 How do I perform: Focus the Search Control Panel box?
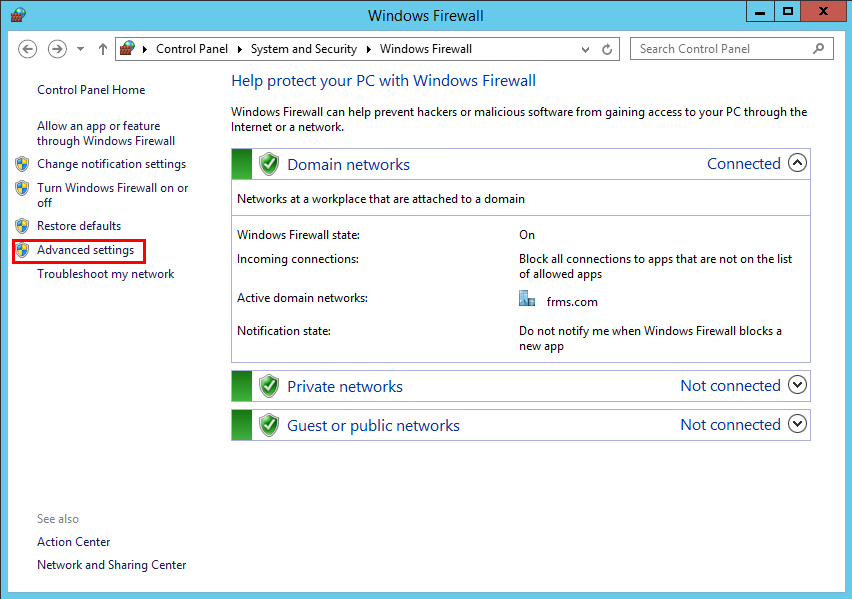722,48
